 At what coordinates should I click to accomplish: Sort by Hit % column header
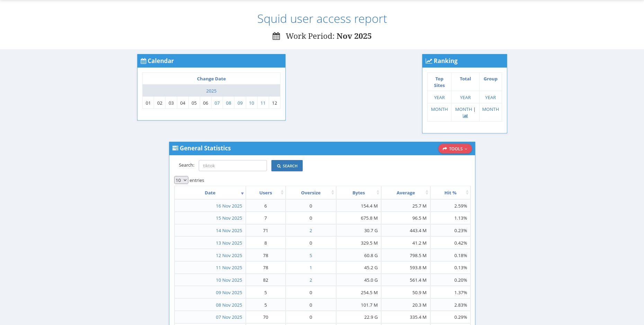coord(450,193)
